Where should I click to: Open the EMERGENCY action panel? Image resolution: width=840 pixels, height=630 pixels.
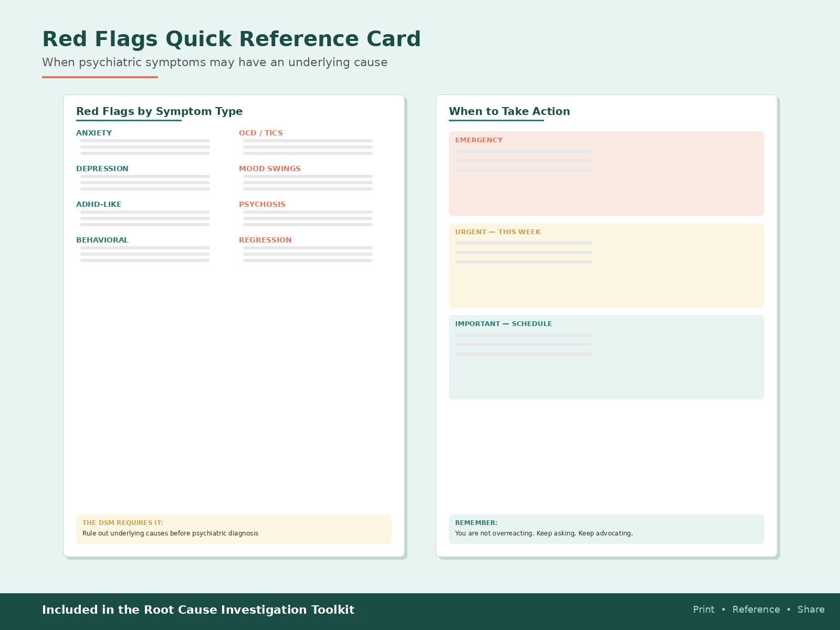pyautogui.click(x=606, y=173)
